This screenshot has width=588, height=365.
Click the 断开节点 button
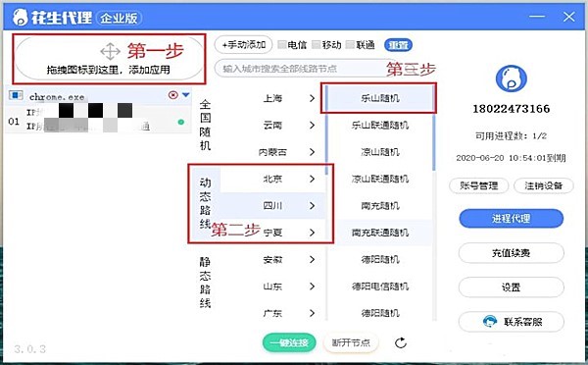(x=351, y=342)
